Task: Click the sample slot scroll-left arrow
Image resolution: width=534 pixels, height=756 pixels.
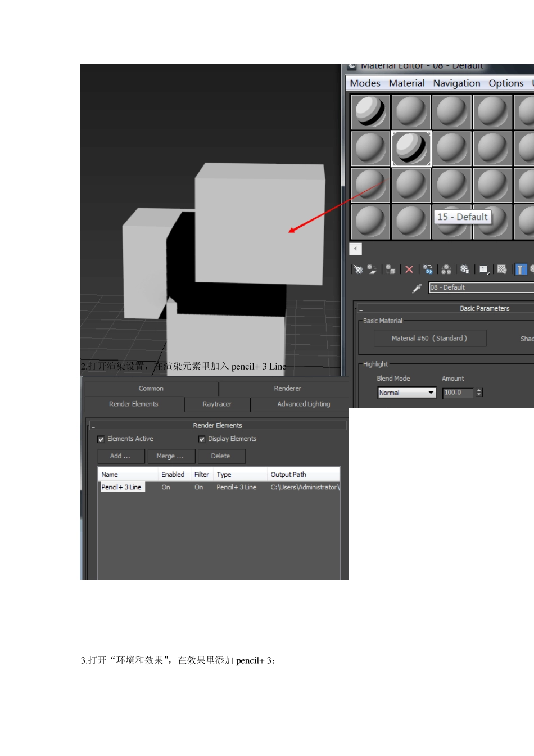Action: [x=355, y=249]
